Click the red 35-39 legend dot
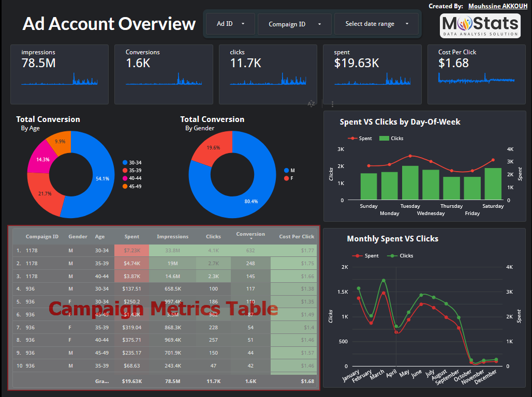Screen dimensions: 532x397 (x=125, y=170)
